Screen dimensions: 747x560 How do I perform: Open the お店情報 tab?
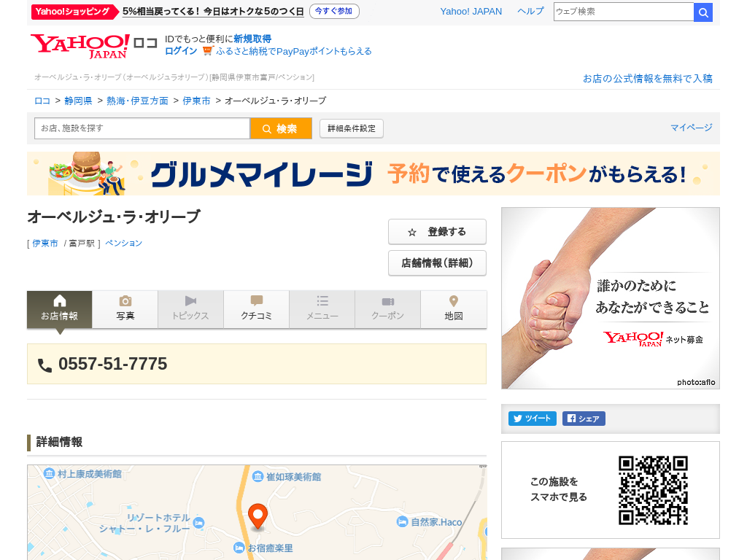60,309
